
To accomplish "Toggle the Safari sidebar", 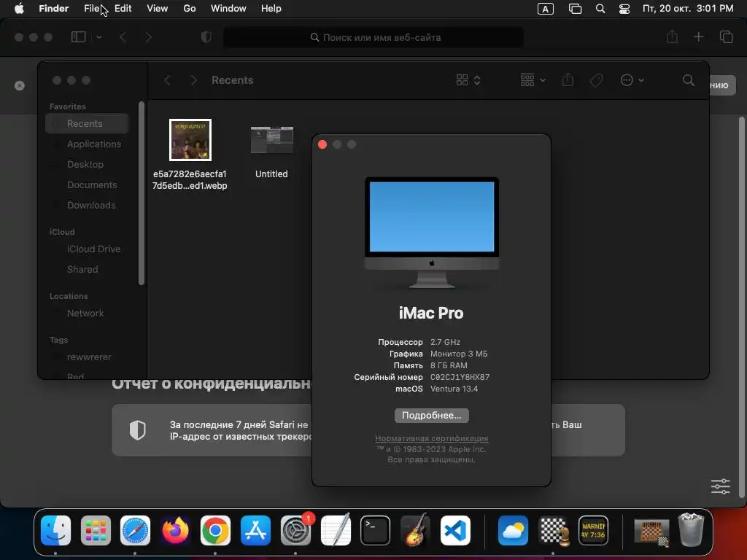I will point(78,36).
